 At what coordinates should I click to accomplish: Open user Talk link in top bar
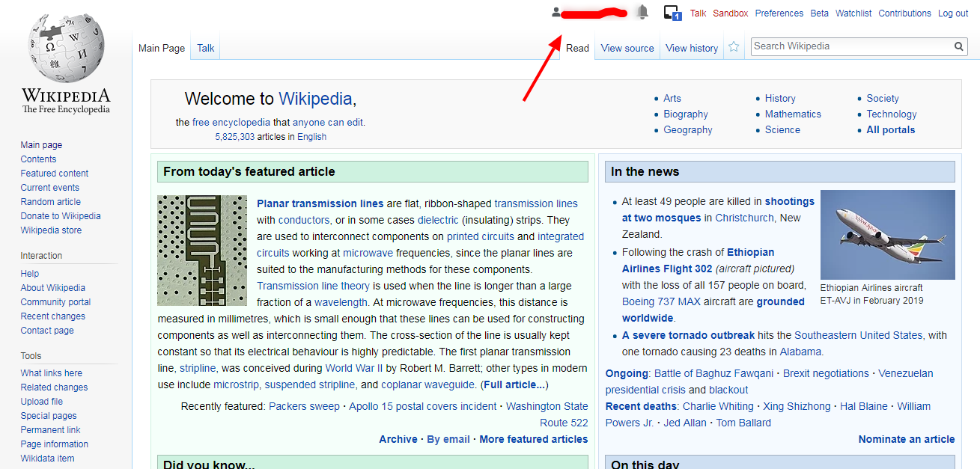(699, 13)
